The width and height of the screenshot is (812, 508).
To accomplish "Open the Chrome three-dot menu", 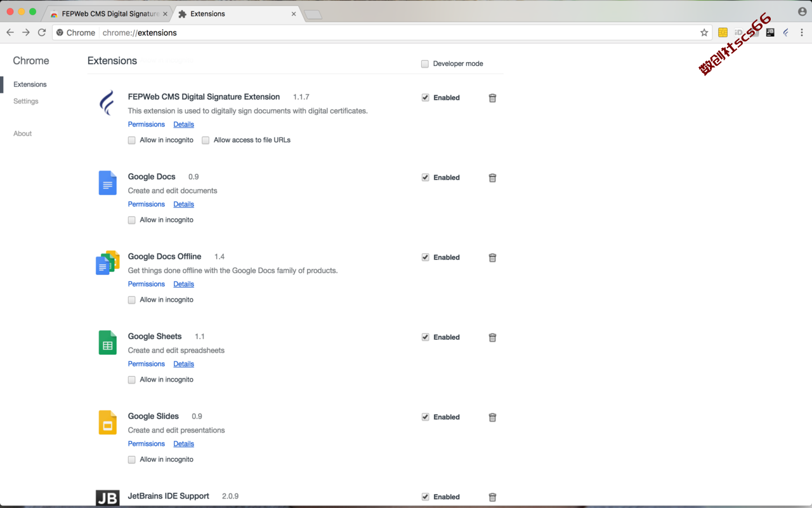I will click(x=802, y=32).
